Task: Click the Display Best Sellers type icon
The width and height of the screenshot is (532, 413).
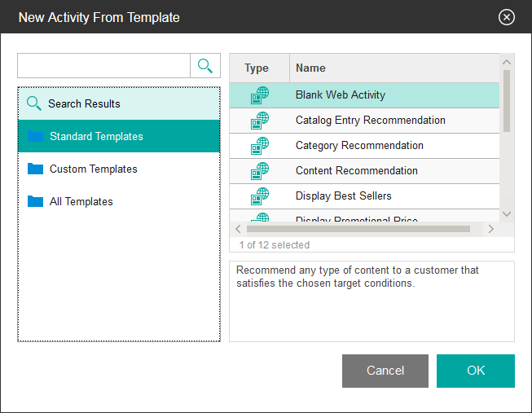Action: pos(259,196)
